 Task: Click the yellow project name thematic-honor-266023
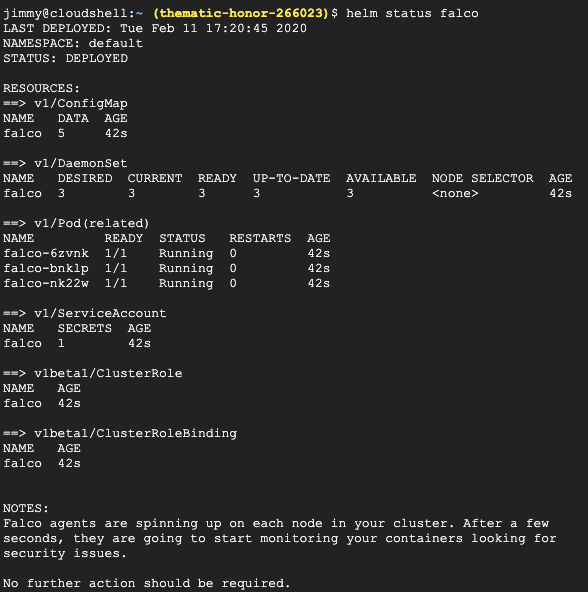coord(241,14)
